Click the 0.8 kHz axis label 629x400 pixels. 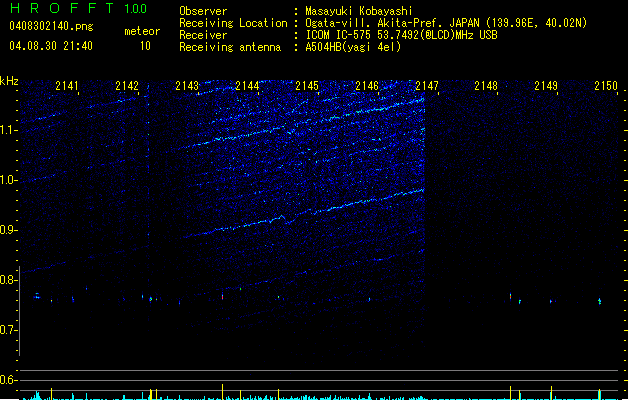tap(9, 280)
